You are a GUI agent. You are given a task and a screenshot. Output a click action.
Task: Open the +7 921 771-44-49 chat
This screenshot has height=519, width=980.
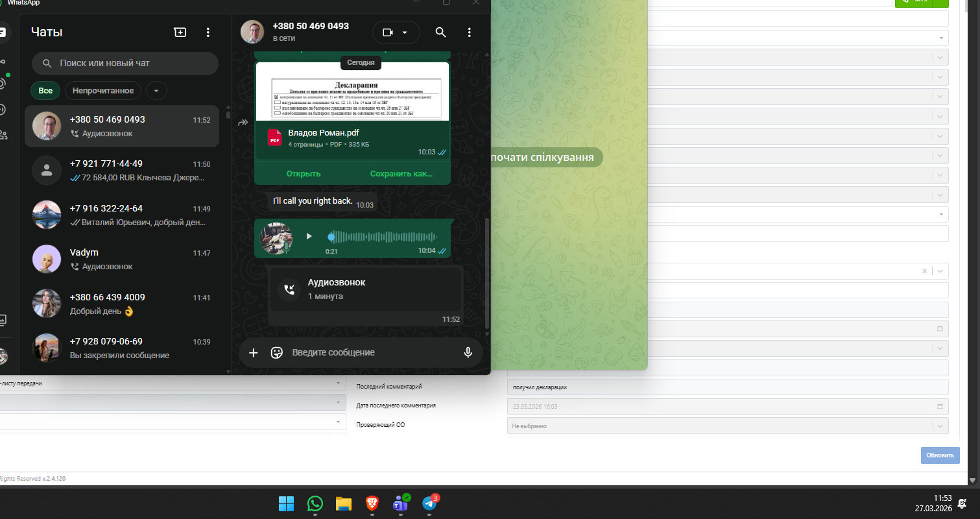pyautogui.click(x=122, y=171)
